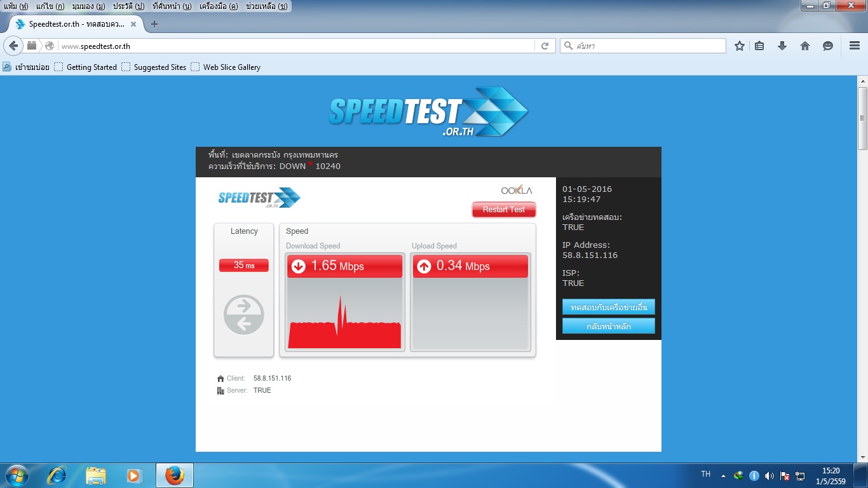Open the มุมมอง (View) menu
Viewport: 868px width, 488px height.
point(88,6)
